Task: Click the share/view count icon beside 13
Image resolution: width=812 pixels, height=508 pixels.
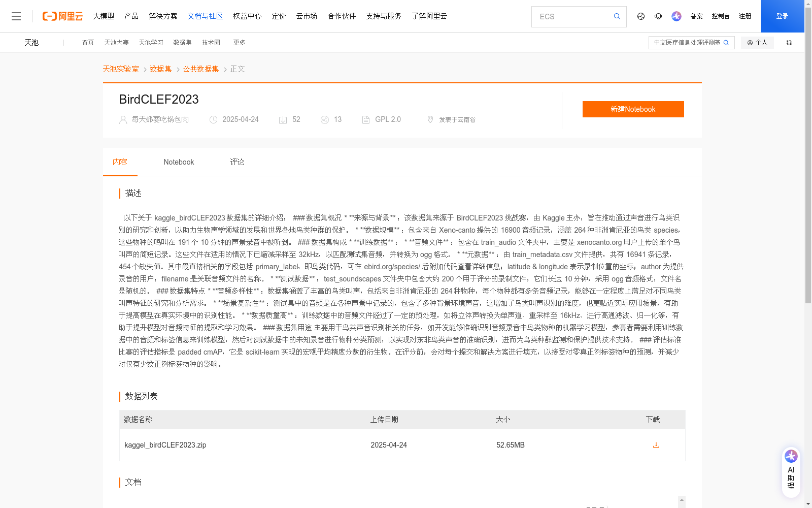Action: pos(325,120)
